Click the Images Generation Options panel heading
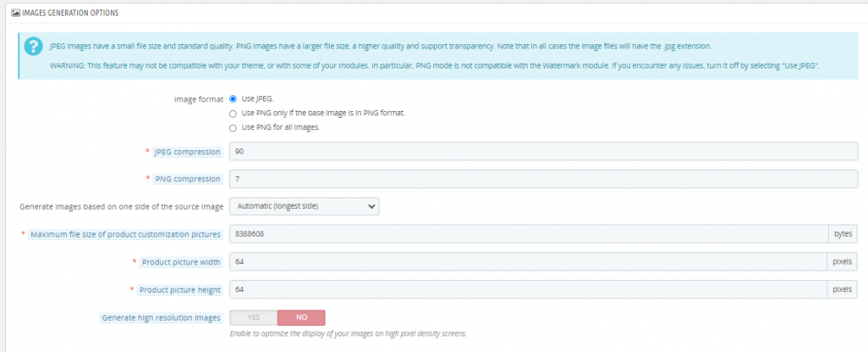Image resolution: width=868 pixels, height=352 pixels. point(70,13)
